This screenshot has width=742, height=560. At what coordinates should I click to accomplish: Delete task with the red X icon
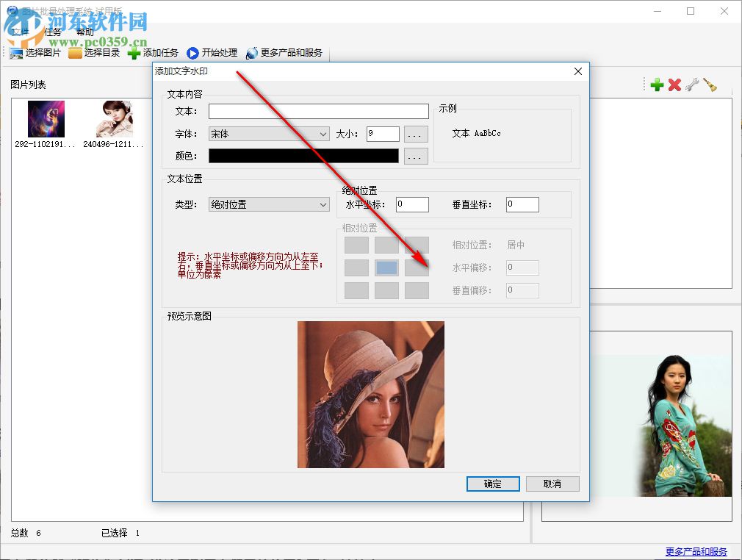click(x=674, y=85)
